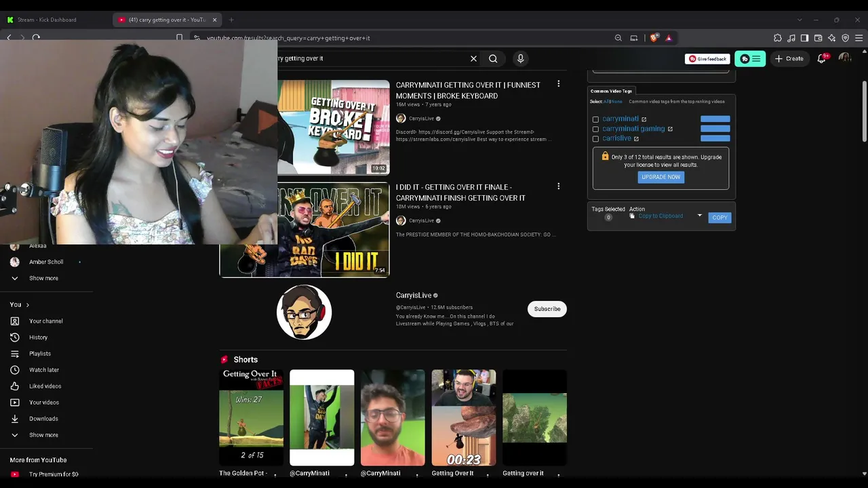Subscribe to CarryisLive channel

coord(547,309)
